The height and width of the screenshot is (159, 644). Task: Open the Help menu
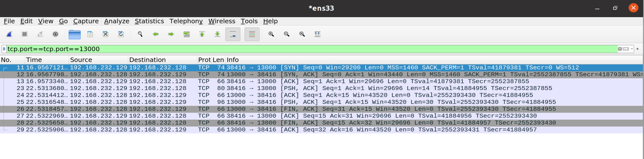click(x=270, y=21)
